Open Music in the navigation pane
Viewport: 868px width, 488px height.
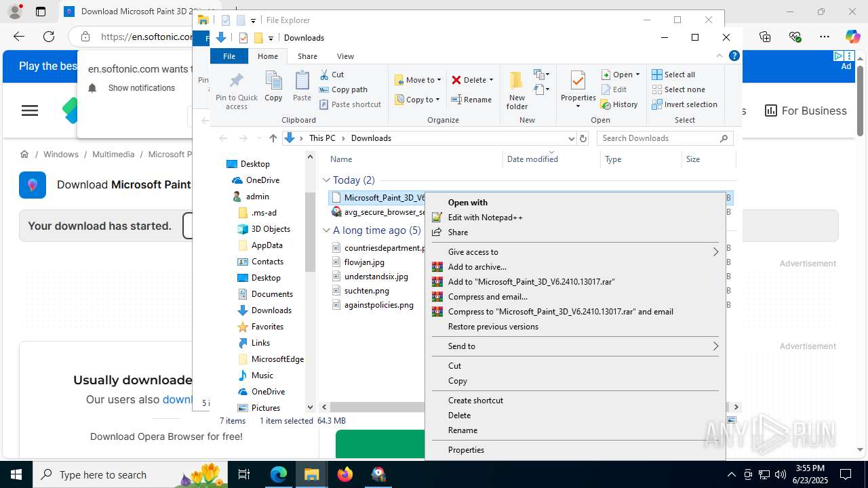[x=255, y=375]
